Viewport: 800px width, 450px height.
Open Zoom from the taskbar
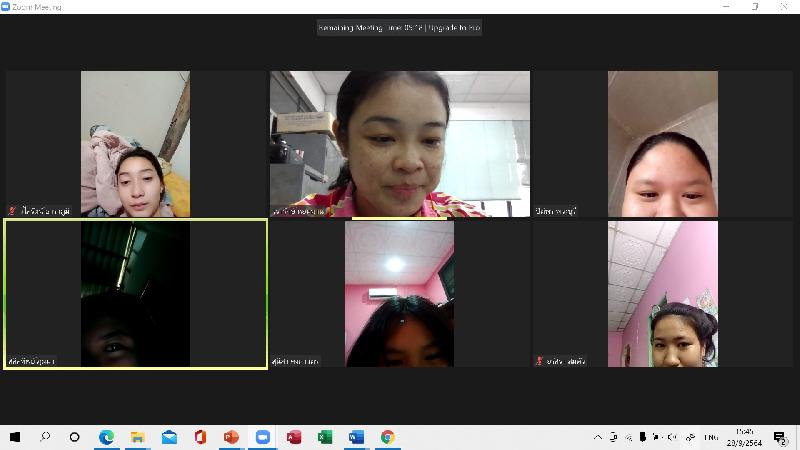263,437
